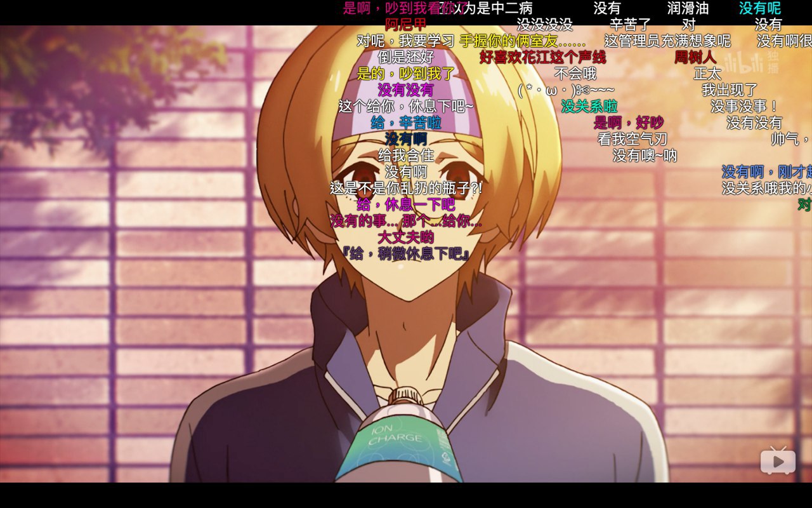
Task: Click the bracketed comment 『给，稍微休息下吧』
Action: pyautogui.click(x=406, y=254)
